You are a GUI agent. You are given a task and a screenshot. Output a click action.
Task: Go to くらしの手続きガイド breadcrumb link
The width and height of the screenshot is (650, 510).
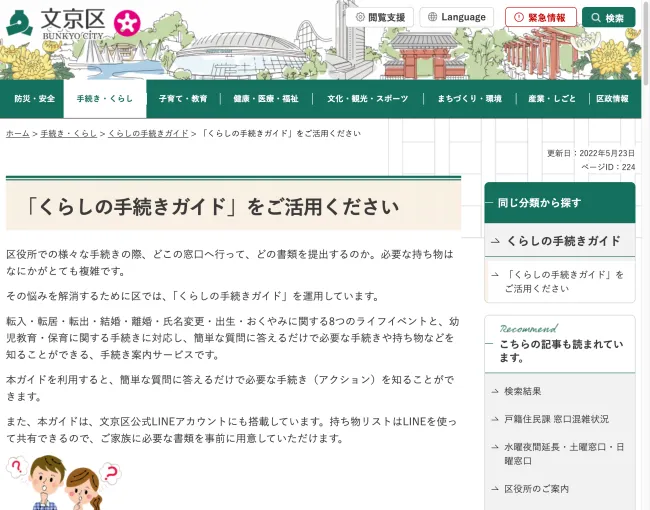(x=148, y=134)
